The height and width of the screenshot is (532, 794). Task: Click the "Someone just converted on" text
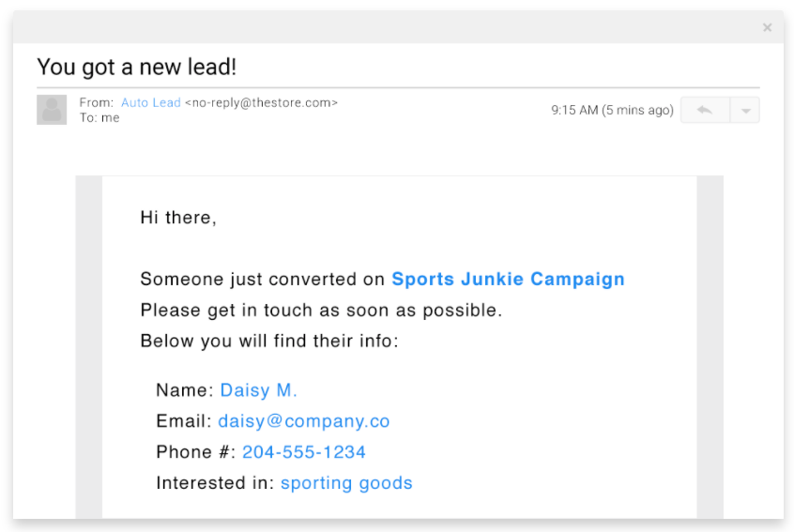pyautogui.click(x=263, y=279)
